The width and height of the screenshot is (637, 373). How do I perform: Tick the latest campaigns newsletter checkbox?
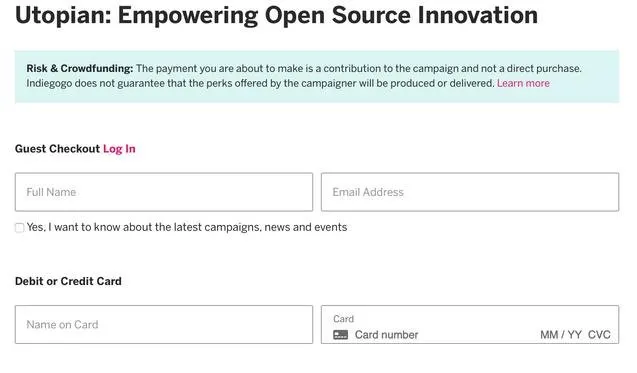coord(20,228)
